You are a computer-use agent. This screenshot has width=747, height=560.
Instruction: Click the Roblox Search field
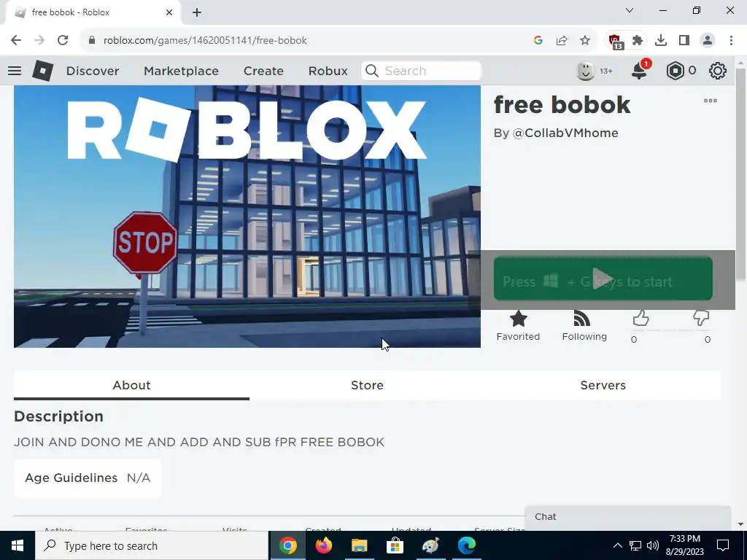point(421,71)
